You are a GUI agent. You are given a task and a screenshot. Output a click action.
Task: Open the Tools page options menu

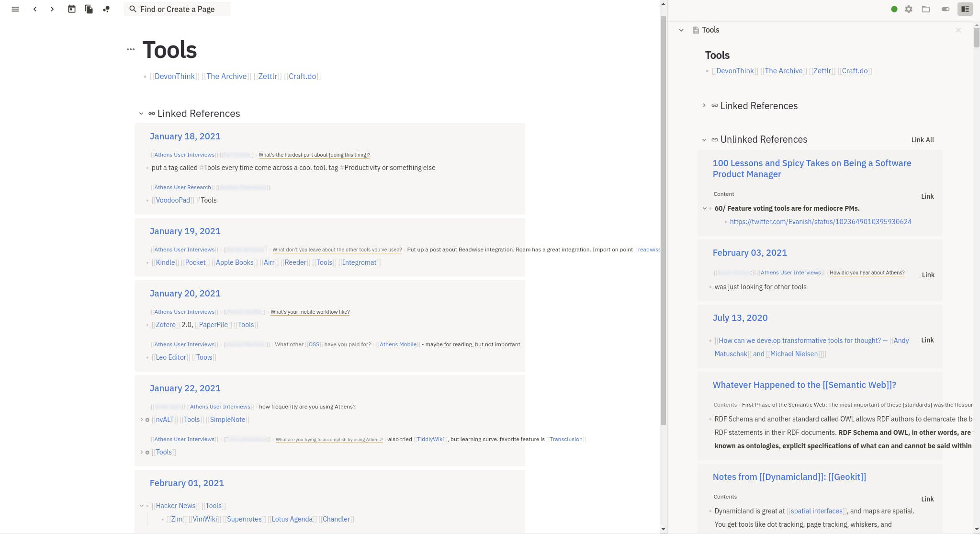pos(131,49)
